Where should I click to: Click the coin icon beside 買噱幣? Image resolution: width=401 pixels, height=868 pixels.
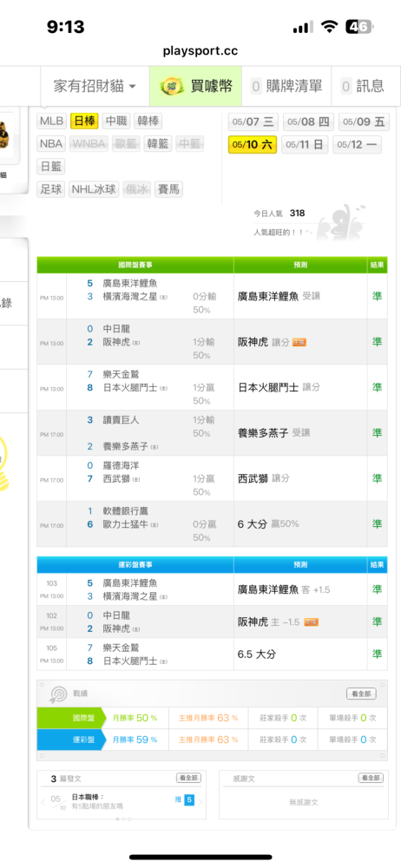172,86
